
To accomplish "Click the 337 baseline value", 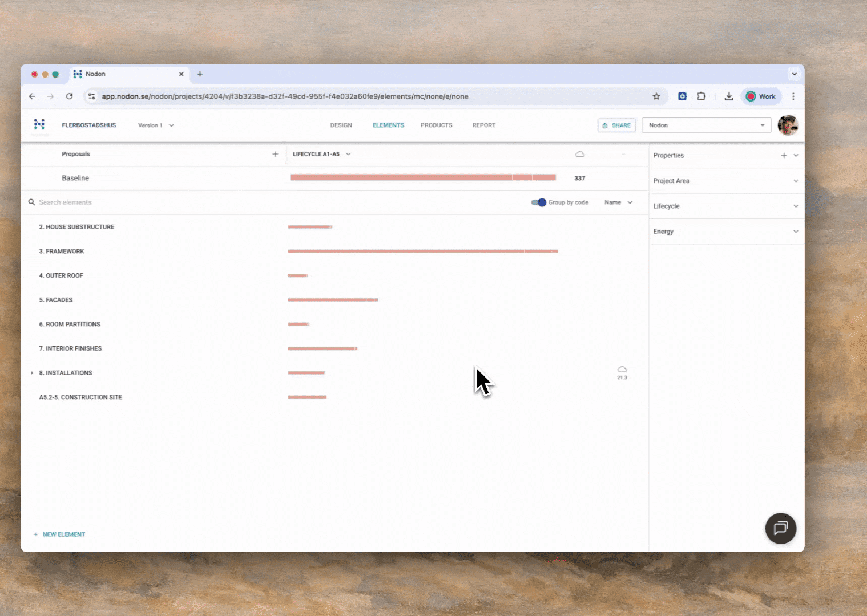I will [x=580, y=179].
